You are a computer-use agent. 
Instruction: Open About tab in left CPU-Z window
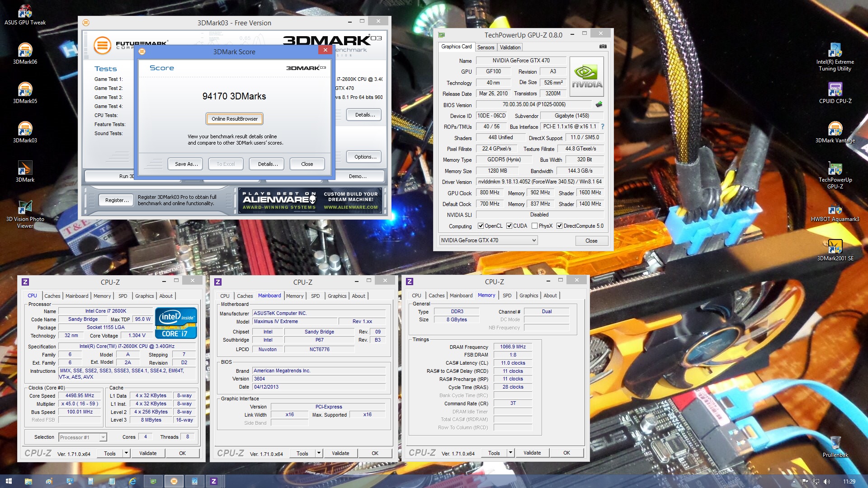pos(166,296)
